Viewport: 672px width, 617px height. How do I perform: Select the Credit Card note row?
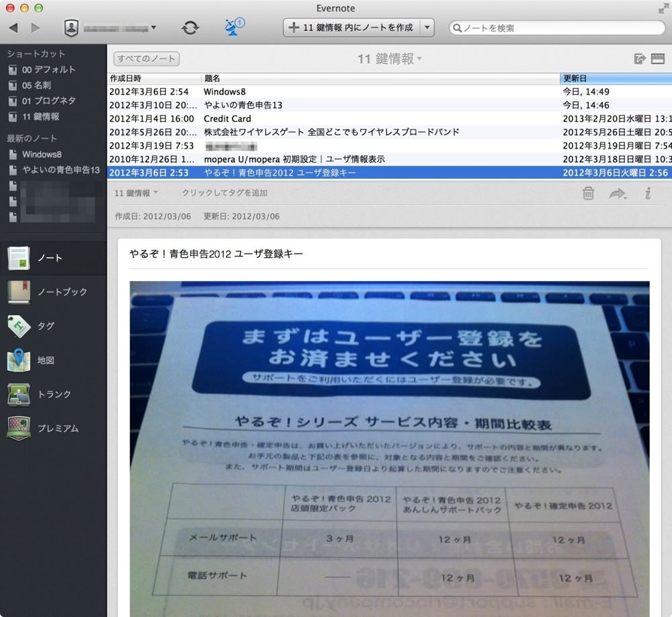coord(390,119)
